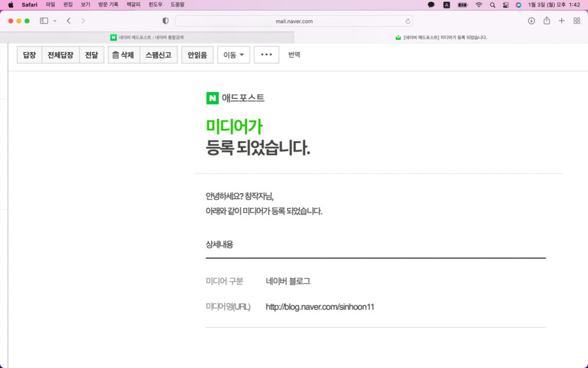The height and width of the screenshot is (368, 588).
Task: Check the battery status icon
Action: coord(463,5)
